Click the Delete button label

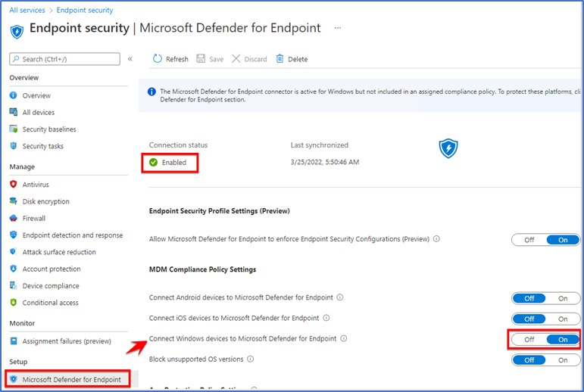coord(298,59)
